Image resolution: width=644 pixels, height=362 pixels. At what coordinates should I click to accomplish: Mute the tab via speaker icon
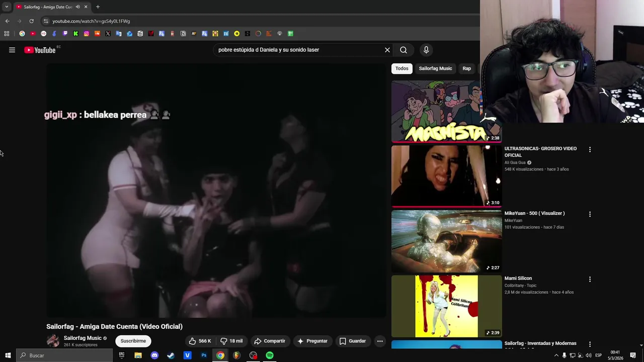click(x=77, y=7)
